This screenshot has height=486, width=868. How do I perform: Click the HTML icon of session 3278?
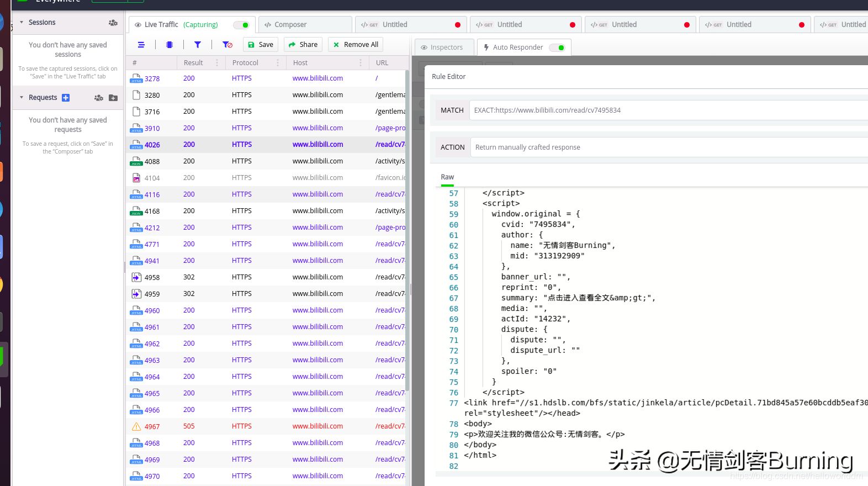coord(136,78)
